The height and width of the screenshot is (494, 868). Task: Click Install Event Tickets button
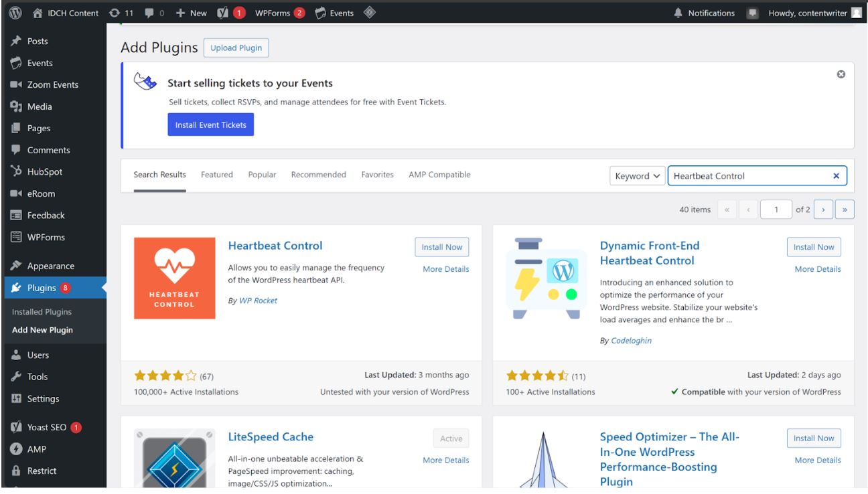tap(210, 125)
